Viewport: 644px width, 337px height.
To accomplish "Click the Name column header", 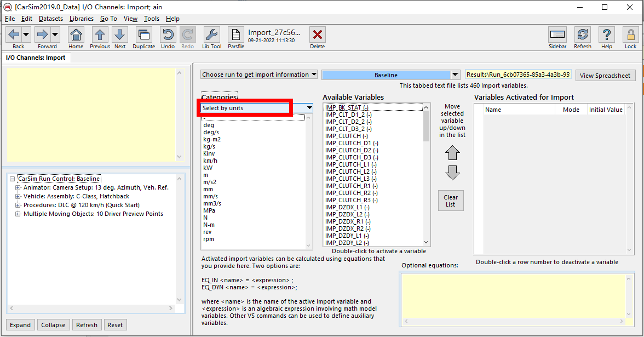I will pos(493,110).
